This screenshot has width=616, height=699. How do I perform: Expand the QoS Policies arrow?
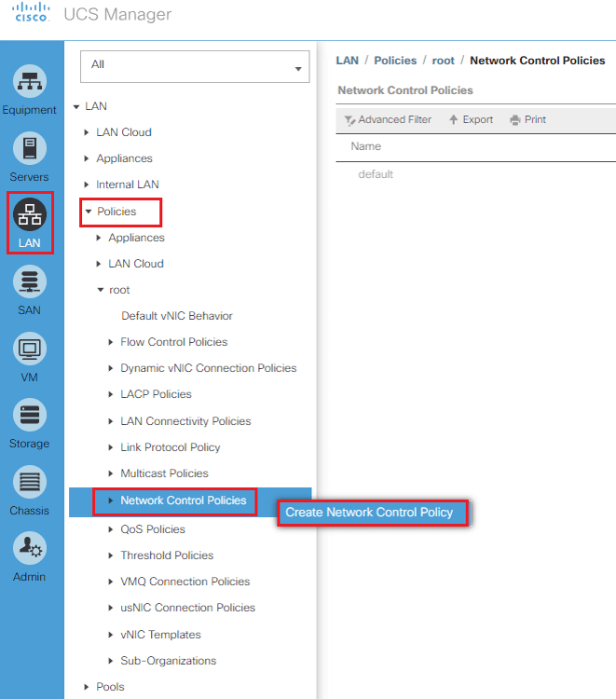pyautogui.click(x=111, y=529)
